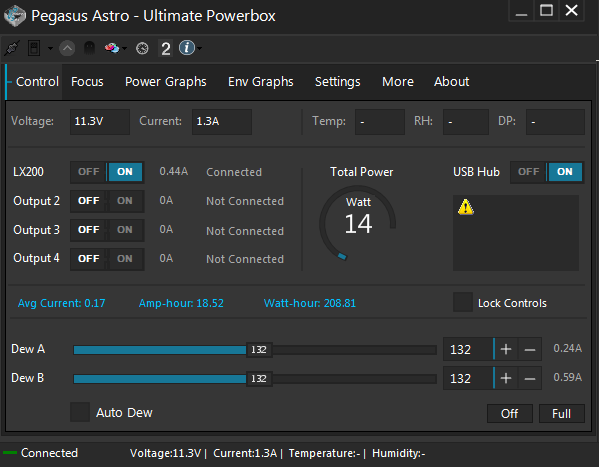Click the device switch icon in toolbar
The height and width of the screenshot is (467, 599).
tap(34, 48)
